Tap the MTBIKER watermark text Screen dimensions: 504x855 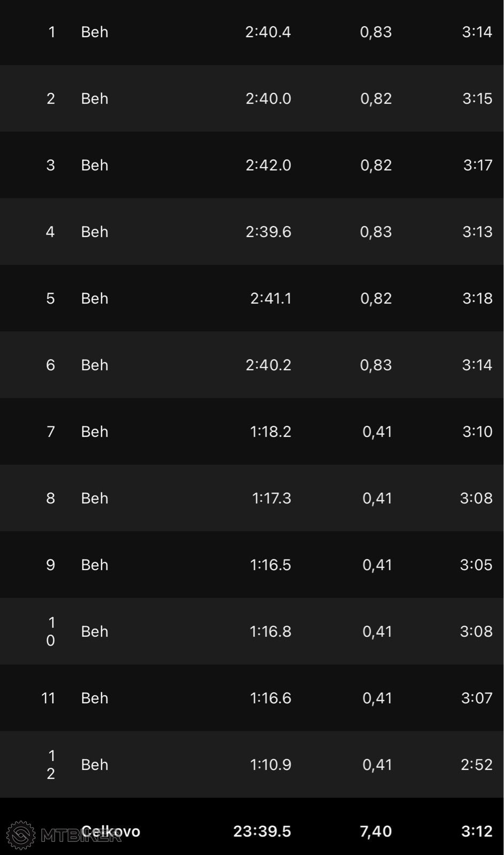pyautogui.click(x=81, y=836)
